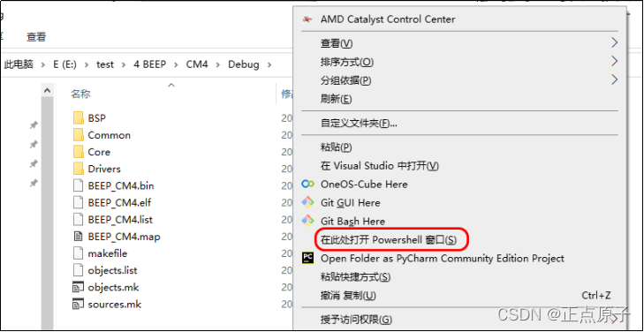Expand the 排序方式(O) submenu arrow

[614, 62]
